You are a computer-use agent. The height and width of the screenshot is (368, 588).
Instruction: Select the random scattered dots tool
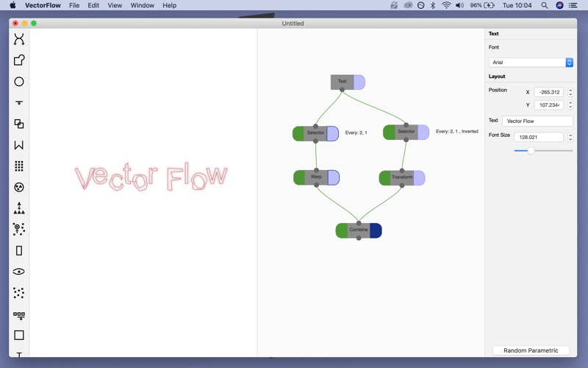19,292
